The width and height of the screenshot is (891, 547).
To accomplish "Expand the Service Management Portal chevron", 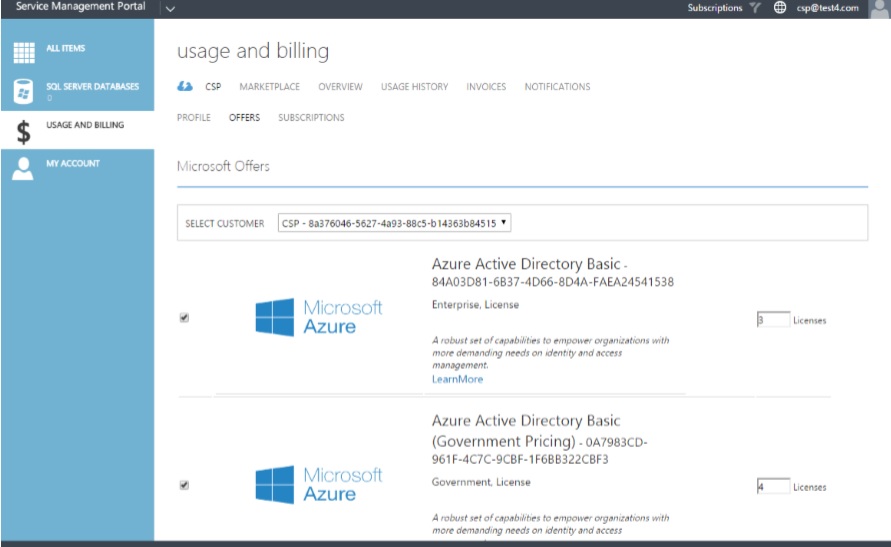I will 170,9.
